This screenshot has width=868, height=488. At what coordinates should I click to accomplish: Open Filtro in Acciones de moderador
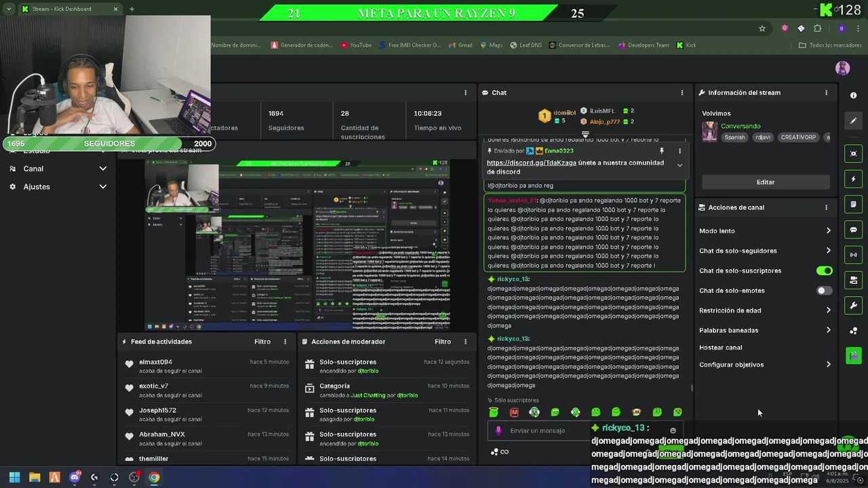click(x=443, y=342)
